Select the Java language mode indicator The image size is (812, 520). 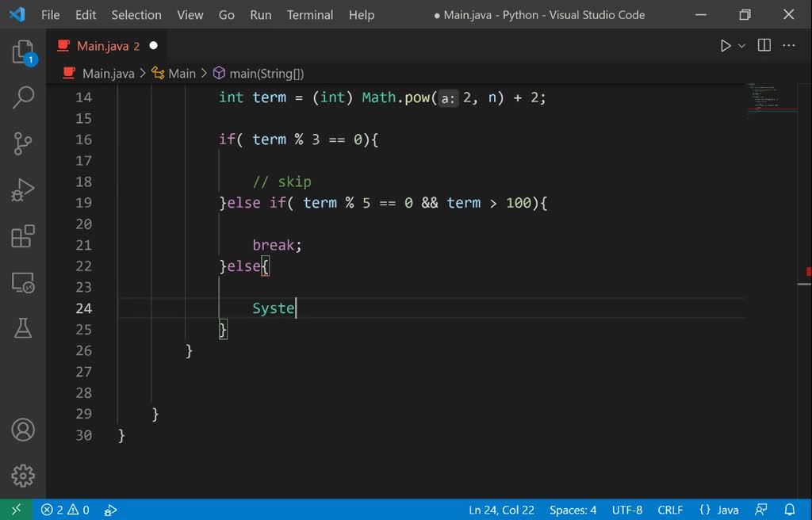(x=719, y=510)
